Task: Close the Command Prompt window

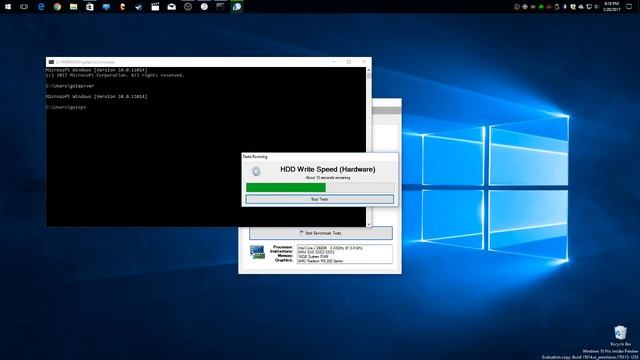Action: click(x=364, y=62)
